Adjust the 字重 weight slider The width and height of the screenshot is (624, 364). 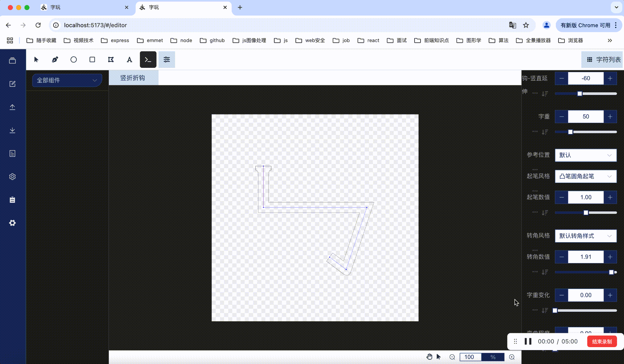coord(570,132)
